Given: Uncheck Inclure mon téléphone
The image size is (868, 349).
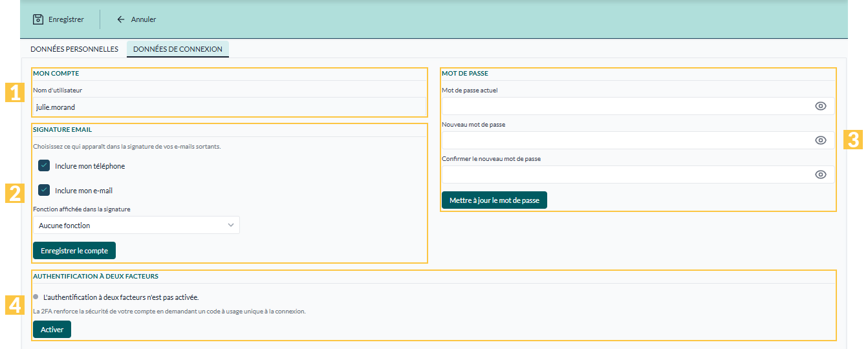Looking at the screenshot, I should pos(44,166).
